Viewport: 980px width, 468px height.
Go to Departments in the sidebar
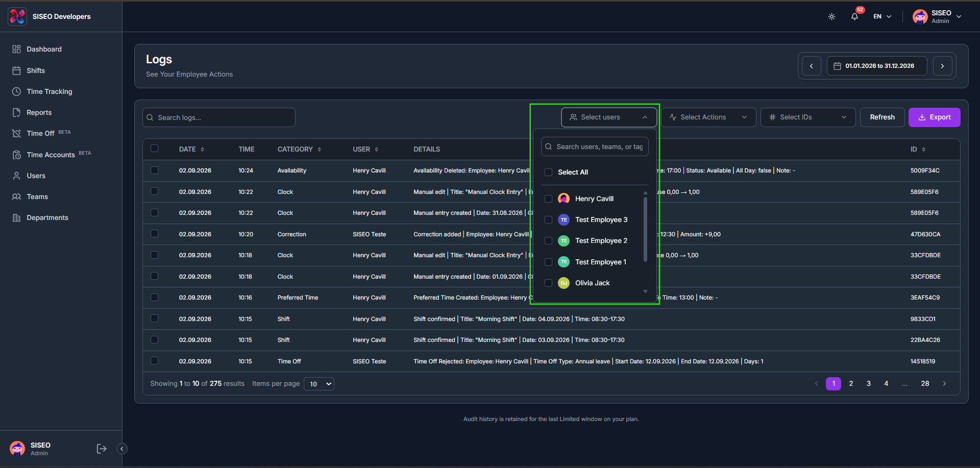[x=47, y=217]
